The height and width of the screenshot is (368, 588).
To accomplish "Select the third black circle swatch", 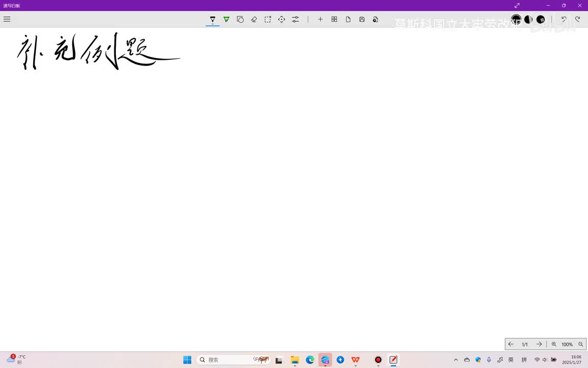I will pos(541,19).
